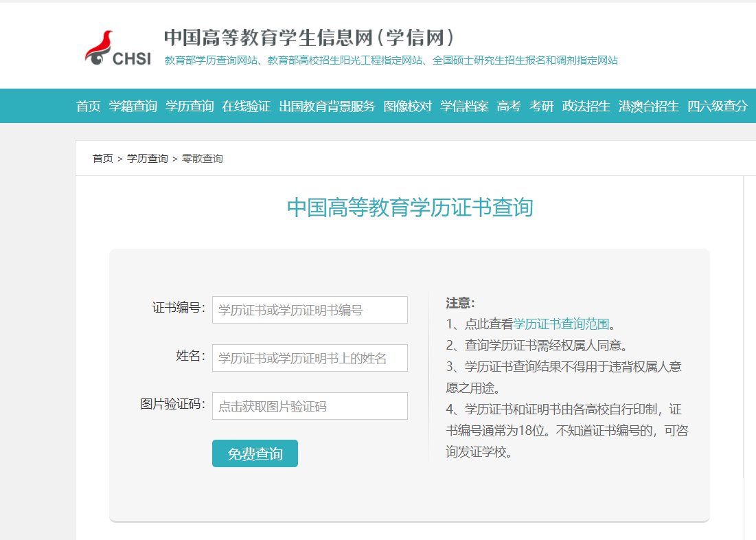The image size is (756, 540).
Task: Open the 政法招生 nav item
Action: (586, 106)
